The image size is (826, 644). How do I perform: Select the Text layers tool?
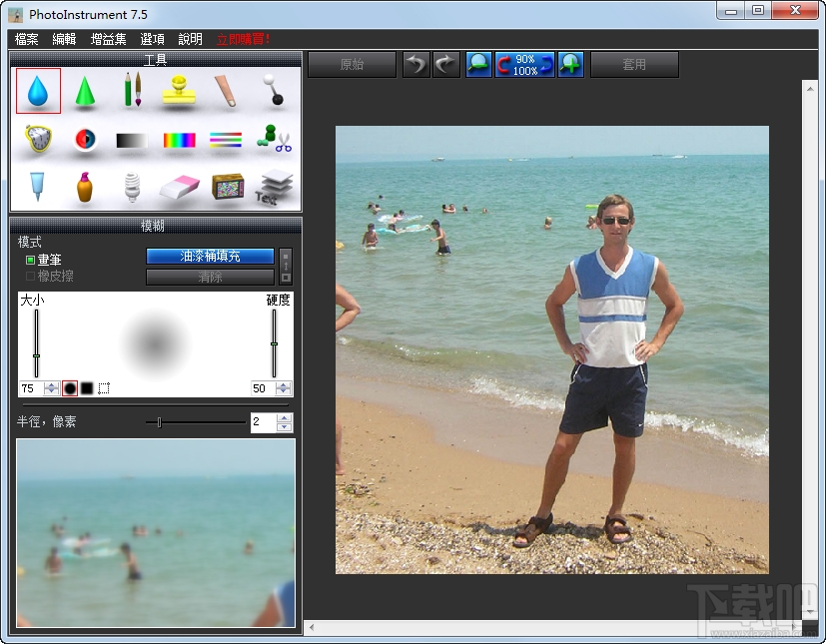(x=274, y=187)
